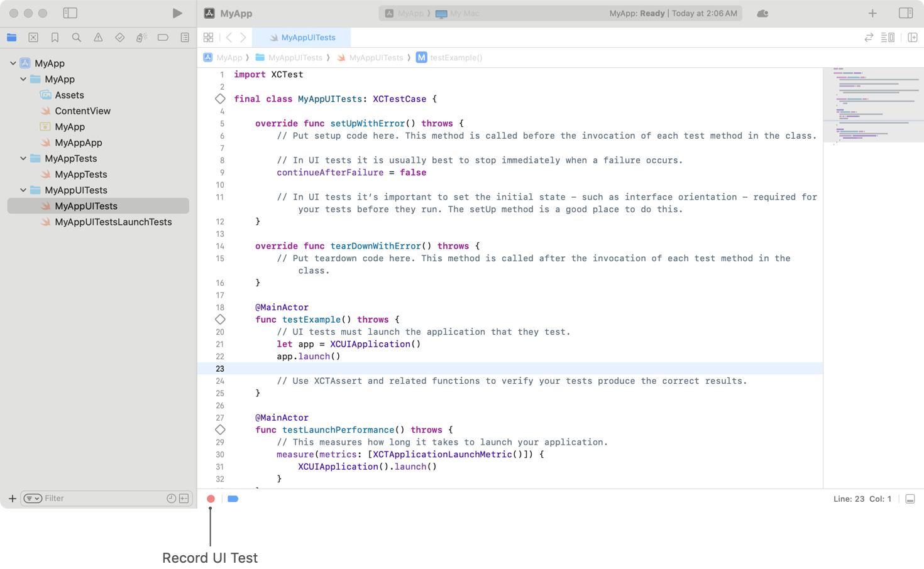Click the code minimap overview
Image resolution: width=924 pixels, height=569 pixels.
tap(873, 105)
